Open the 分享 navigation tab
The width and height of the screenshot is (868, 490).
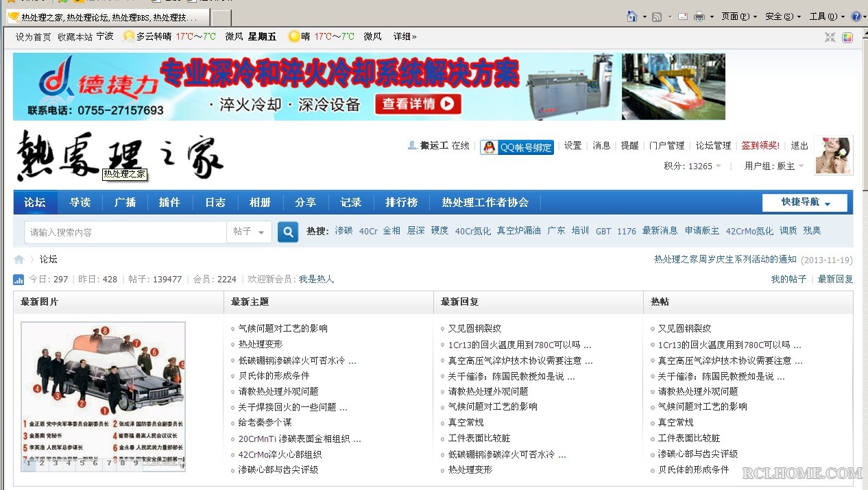pyautogui.click(x=306, y=202)
